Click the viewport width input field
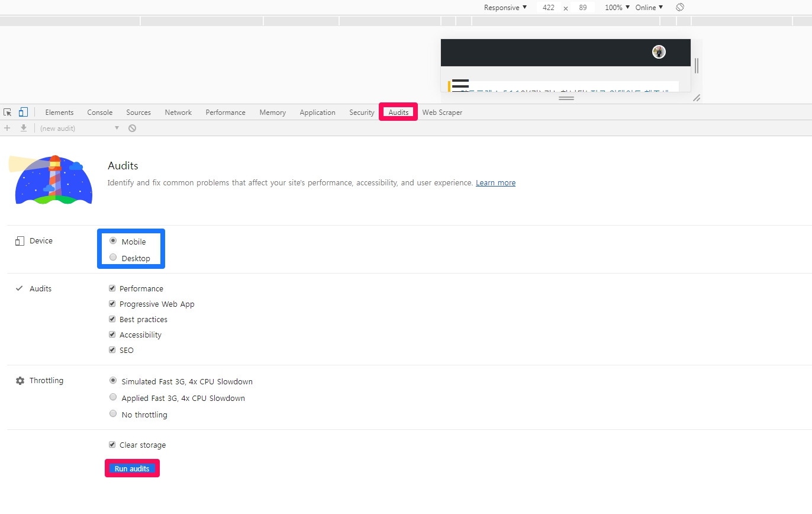 549,8
